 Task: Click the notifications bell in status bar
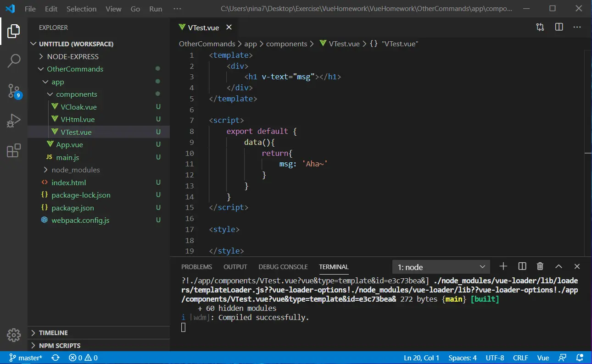(580, 358)
